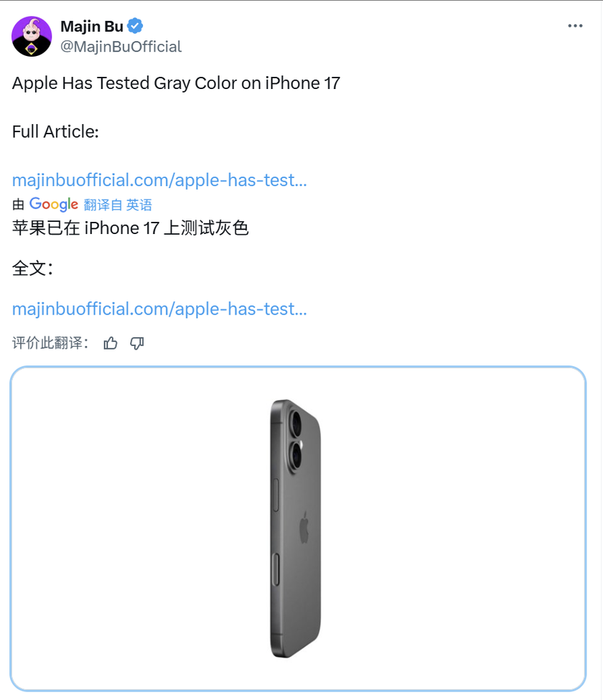Click the @MajinBuOfficial handle
Screen dimensions: 603x700
coord(121,47)
